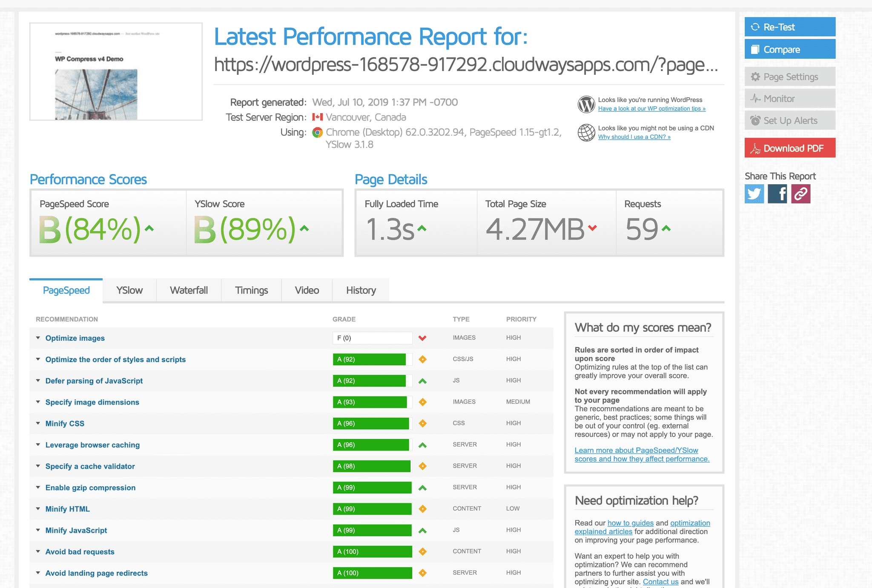Expand the Minify CSS recommendation
The image size is (872, 588).
tap(65, 423)
